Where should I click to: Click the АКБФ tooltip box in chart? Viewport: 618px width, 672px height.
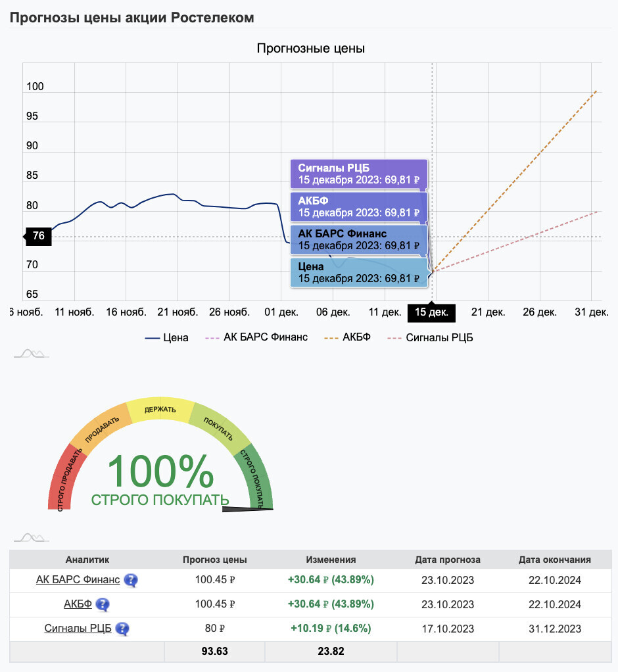tap(359, 206)
